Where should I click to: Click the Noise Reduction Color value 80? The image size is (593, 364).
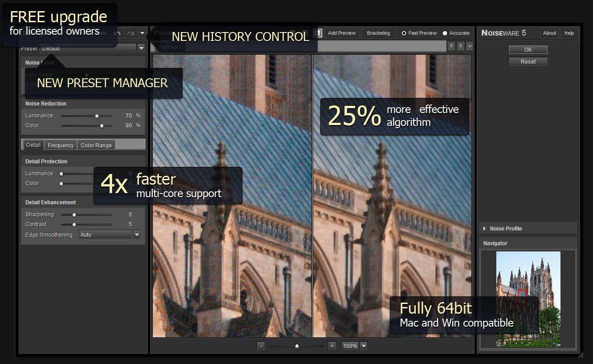click(x=129, y=125)
